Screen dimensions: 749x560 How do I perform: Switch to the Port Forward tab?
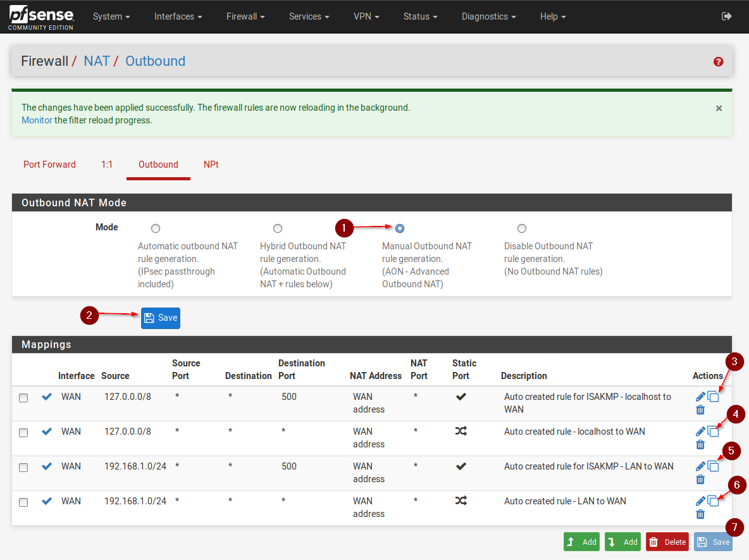click(49, 165)
